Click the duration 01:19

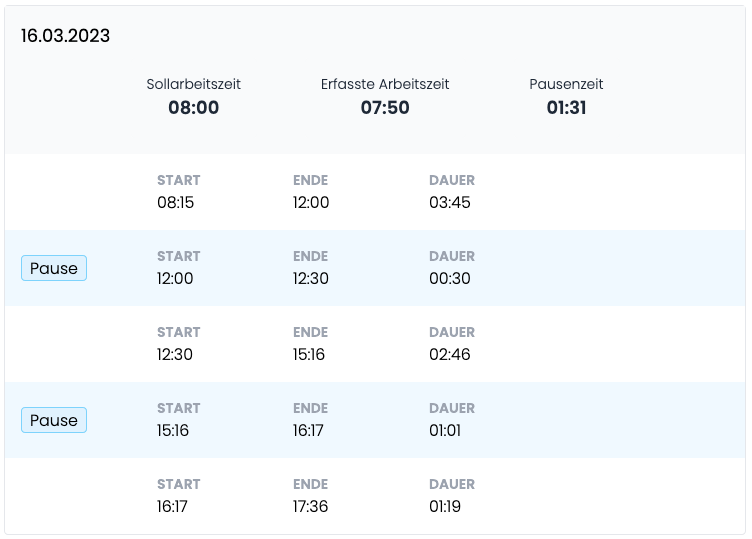445,506
